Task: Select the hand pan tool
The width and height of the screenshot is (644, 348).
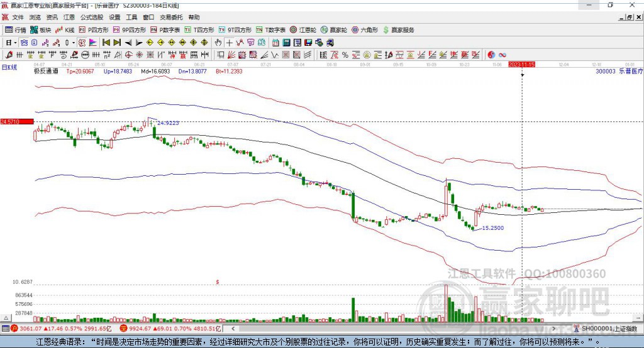Action: click(x=218, y=43)
